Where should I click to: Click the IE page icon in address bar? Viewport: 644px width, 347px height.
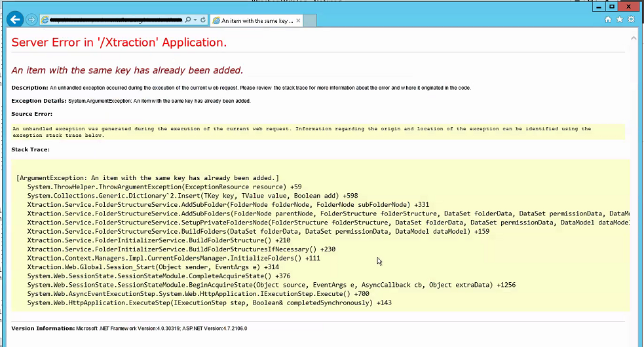(x=45, y=20)
